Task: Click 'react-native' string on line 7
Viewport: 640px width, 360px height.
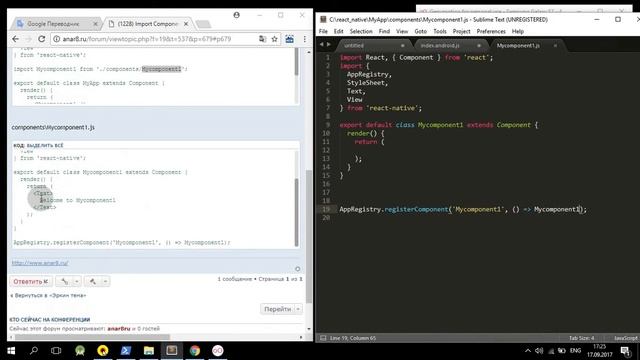Action: pos(392,108)
